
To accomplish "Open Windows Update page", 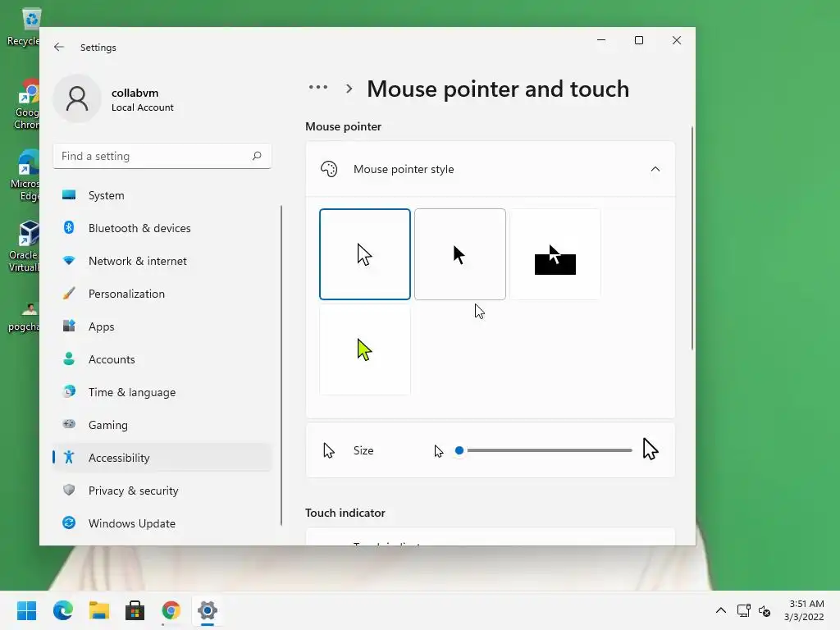I will [x=162, y=523].
